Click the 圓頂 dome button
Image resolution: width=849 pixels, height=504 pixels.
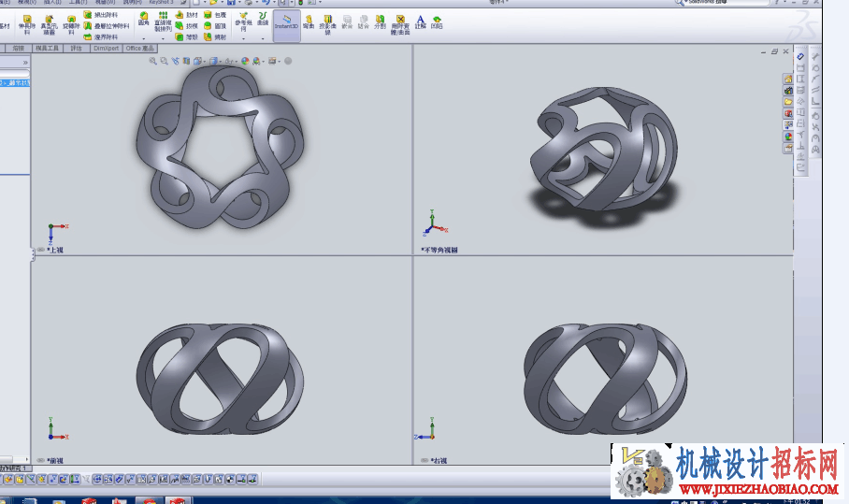(x=215, y=26)
